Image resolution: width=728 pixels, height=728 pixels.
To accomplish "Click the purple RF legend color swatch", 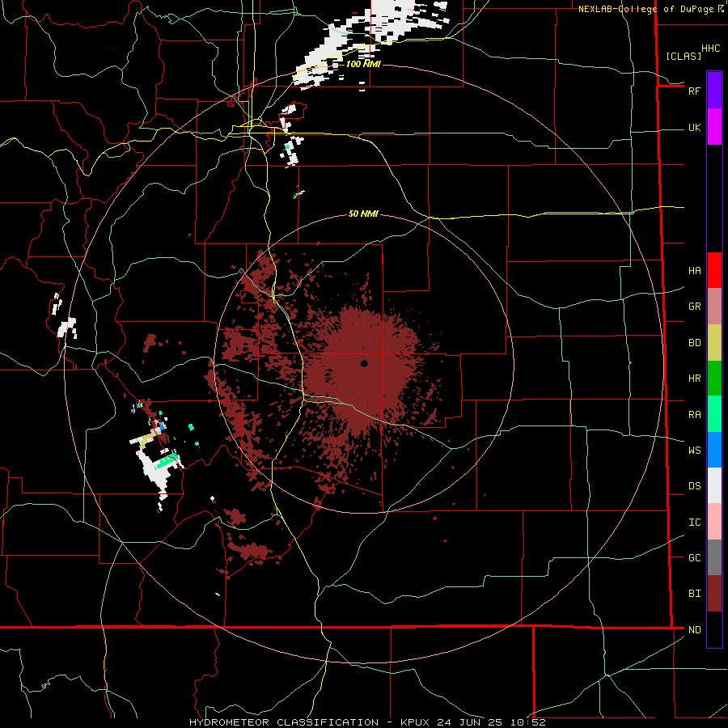I will point(714,91).
